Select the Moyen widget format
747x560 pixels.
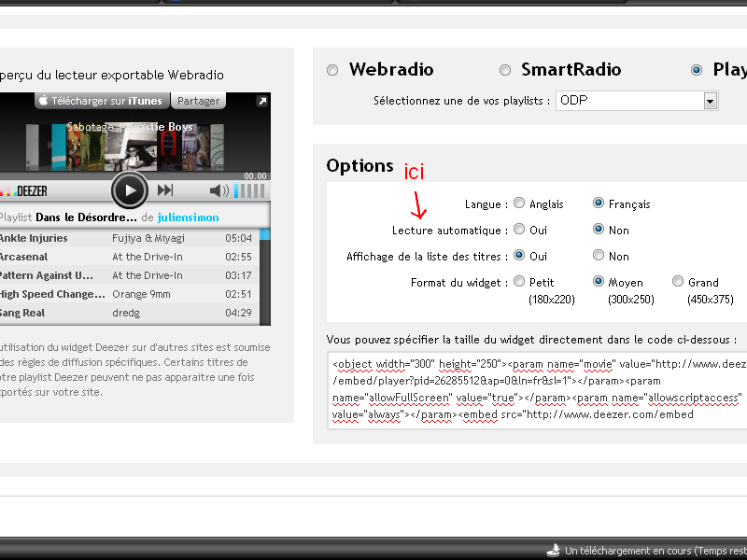[599, 282]
